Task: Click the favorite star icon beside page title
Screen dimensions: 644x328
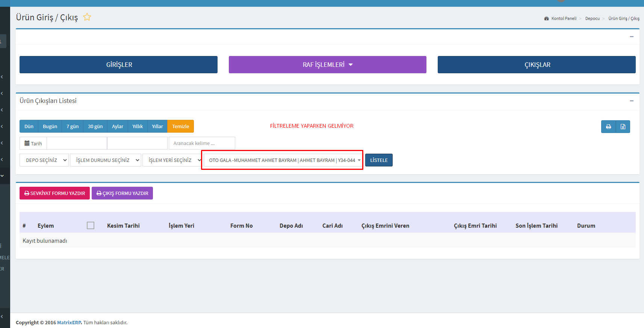Action: click(87, 17)
